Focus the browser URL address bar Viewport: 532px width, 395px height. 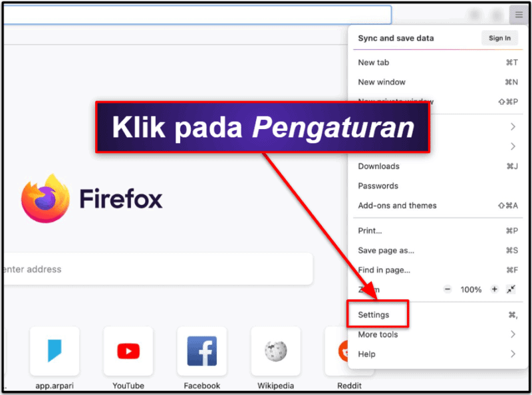(x=198, y=15)
